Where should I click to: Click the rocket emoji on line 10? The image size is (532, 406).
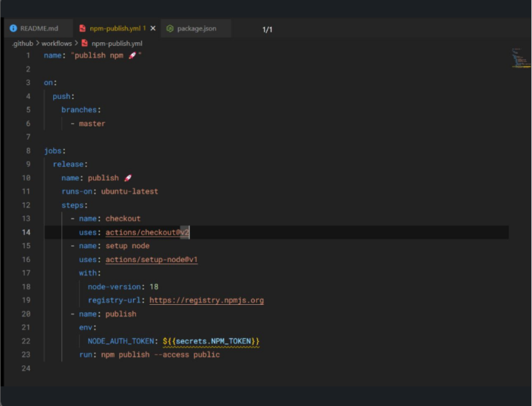[128, 178]
